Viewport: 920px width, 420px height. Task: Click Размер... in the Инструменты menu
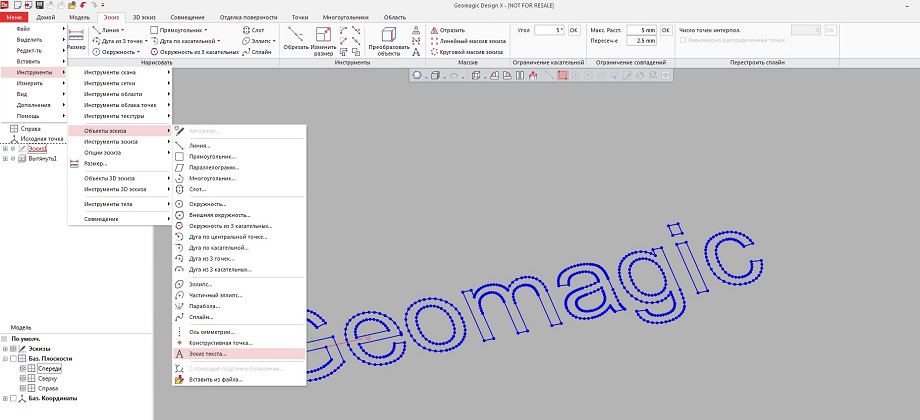tap(120, 164)
